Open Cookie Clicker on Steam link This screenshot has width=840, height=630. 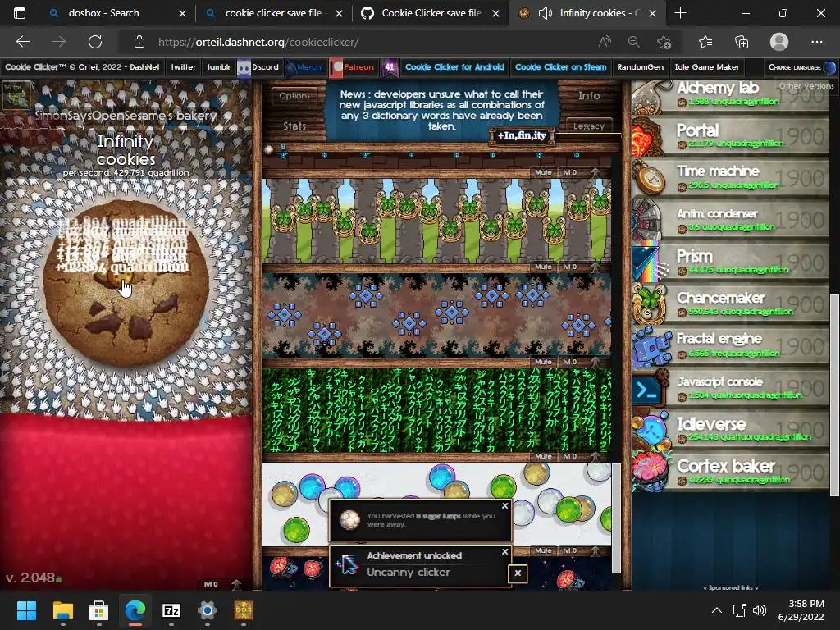[x=560, y=67]
